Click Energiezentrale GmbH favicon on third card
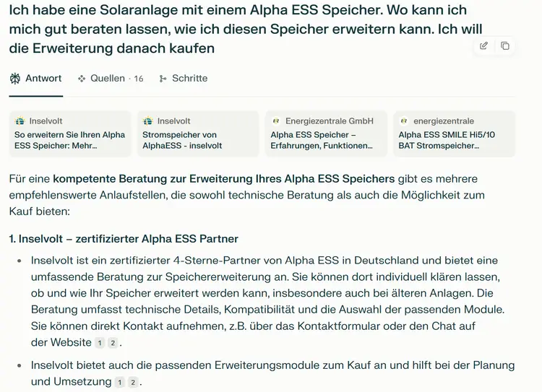 pyautogui.click(x=276, y=121)
